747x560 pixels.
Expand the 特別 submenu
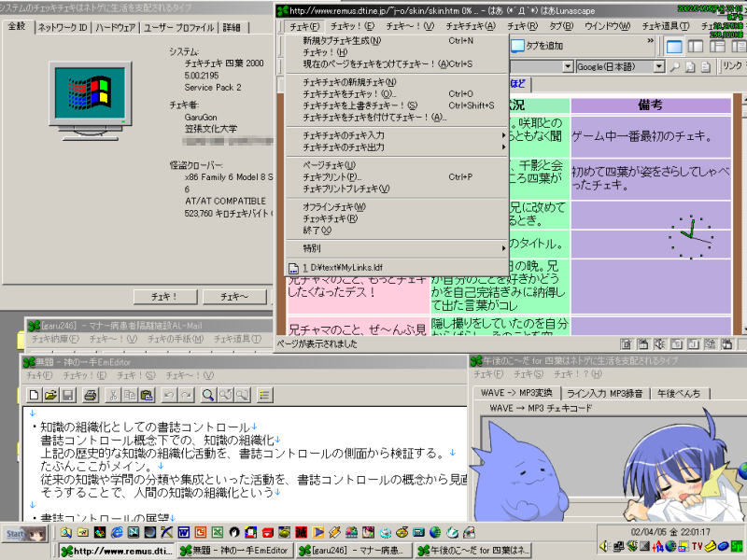[x=396, y=248]
